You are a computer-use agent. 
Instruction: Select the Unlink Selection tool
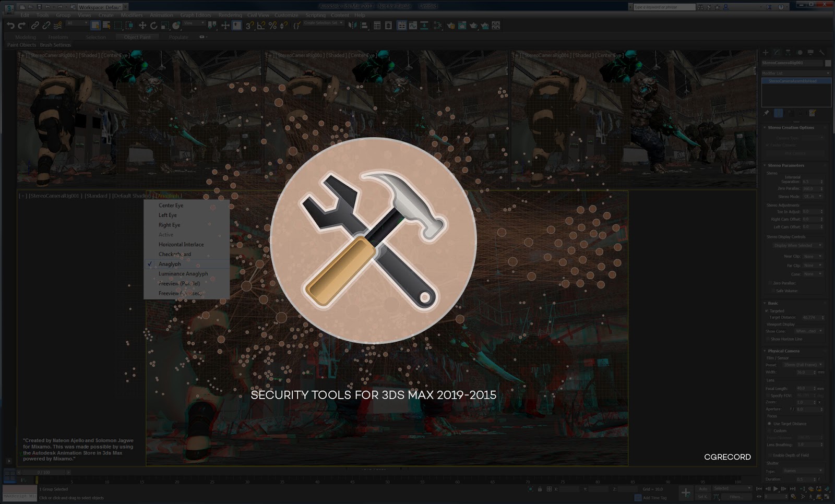pyautogui.click(x=46, y=25)
